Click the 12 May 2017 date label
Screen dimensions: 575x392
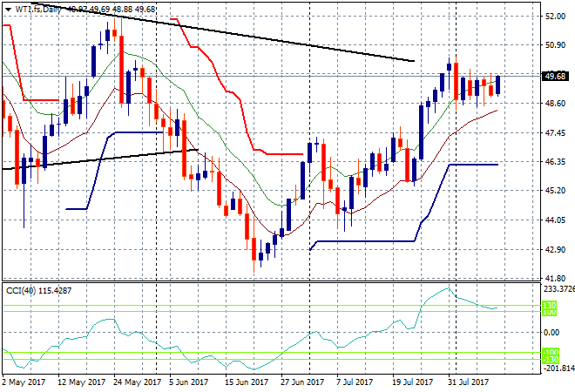(81, 382)
